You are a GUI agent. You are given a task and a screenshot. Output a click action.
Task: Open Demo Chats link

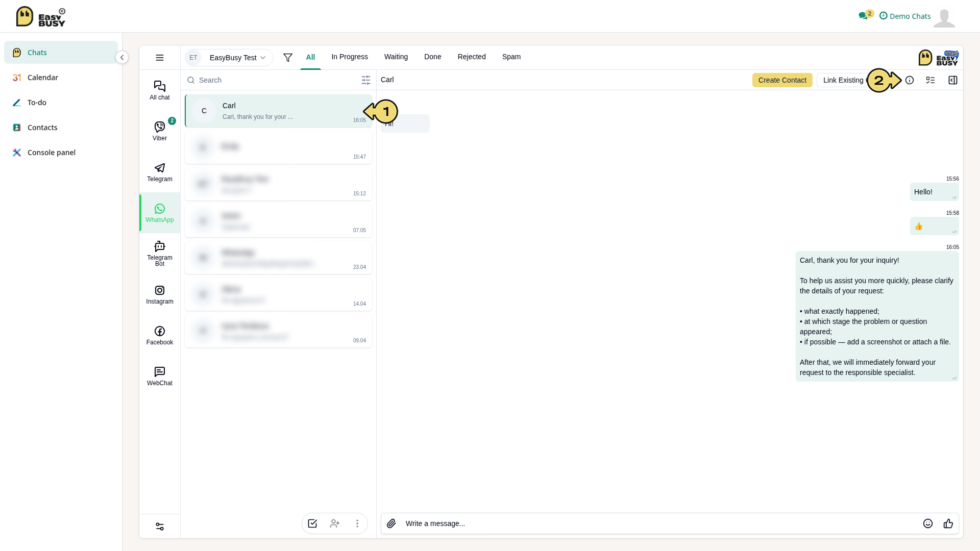[905, 16]
